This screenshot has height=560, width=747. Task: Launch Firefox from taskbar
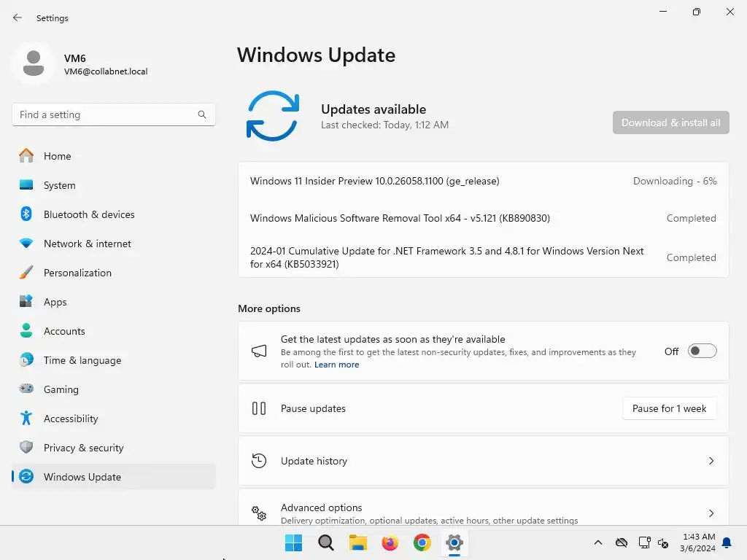(390, 542)
